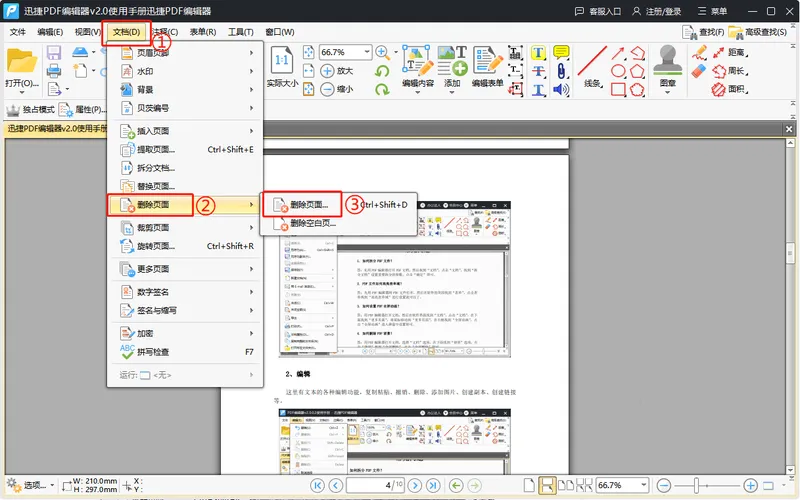The height and width of the screenshot is (500, 800).
Task: Go to the first page button
Action: pos(317,485)
